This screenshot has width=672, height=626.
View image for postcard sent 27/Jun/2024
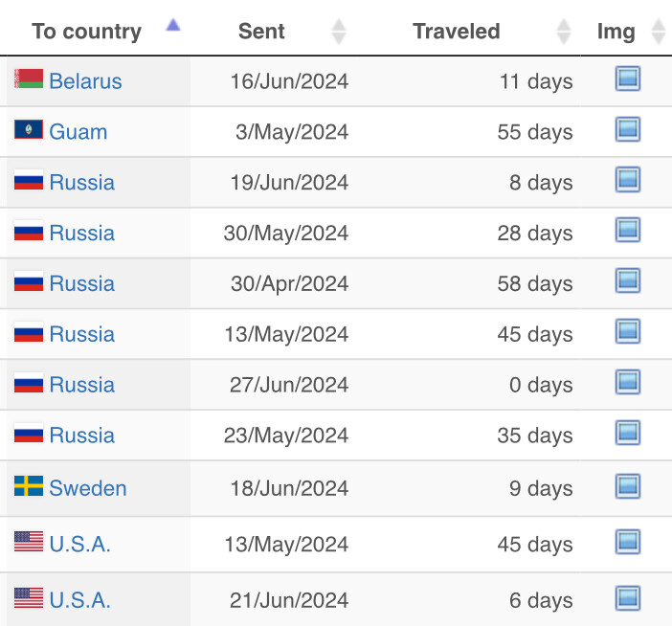coord(627,384)
